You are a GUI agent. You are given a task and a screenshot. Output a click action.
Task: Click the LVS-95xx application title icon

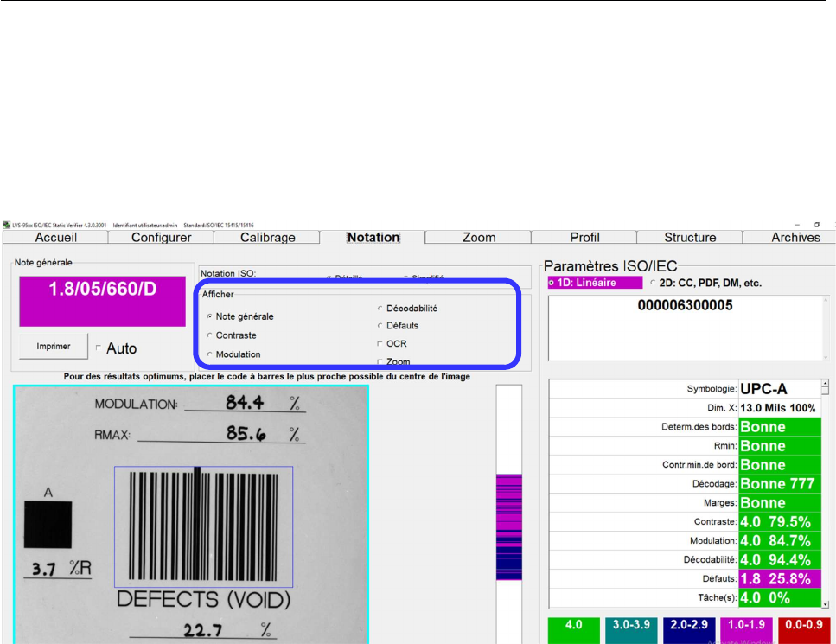pyautogui.click(x=6, y=225)
